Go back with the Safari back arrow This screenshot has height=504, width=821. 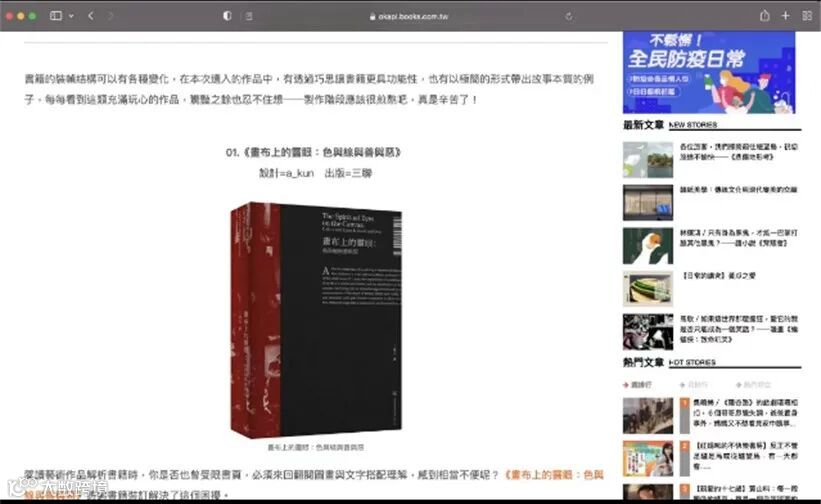coord(91,16)
